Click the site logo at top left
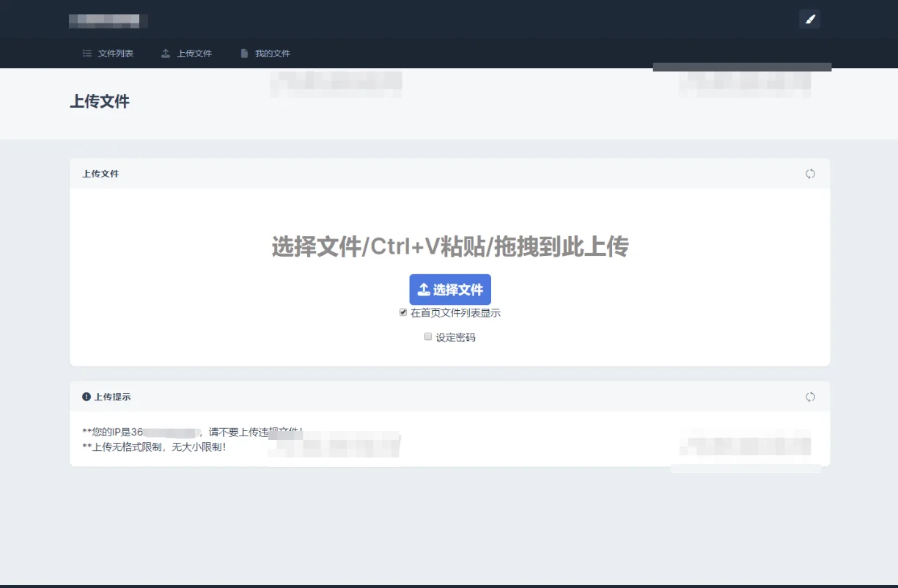Image resolution: width=898 pixels, height=588 pixels. click(x=108, y=19)
